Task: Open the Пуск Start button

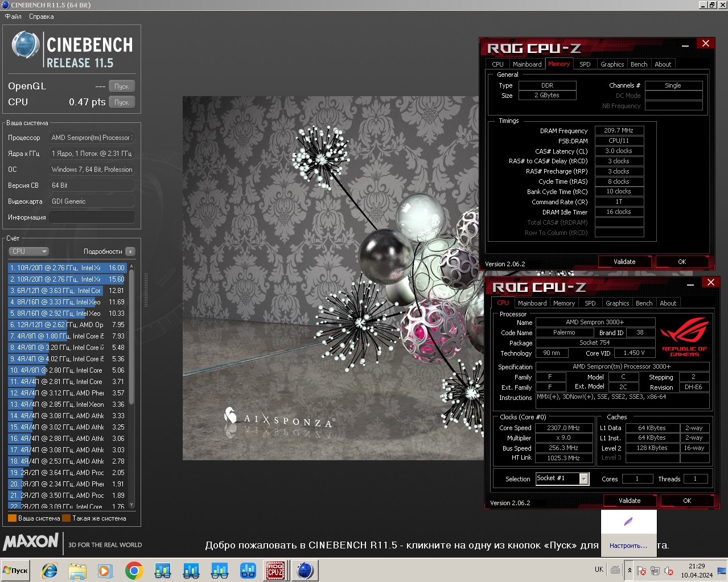Action: click(x=15, y=571)
